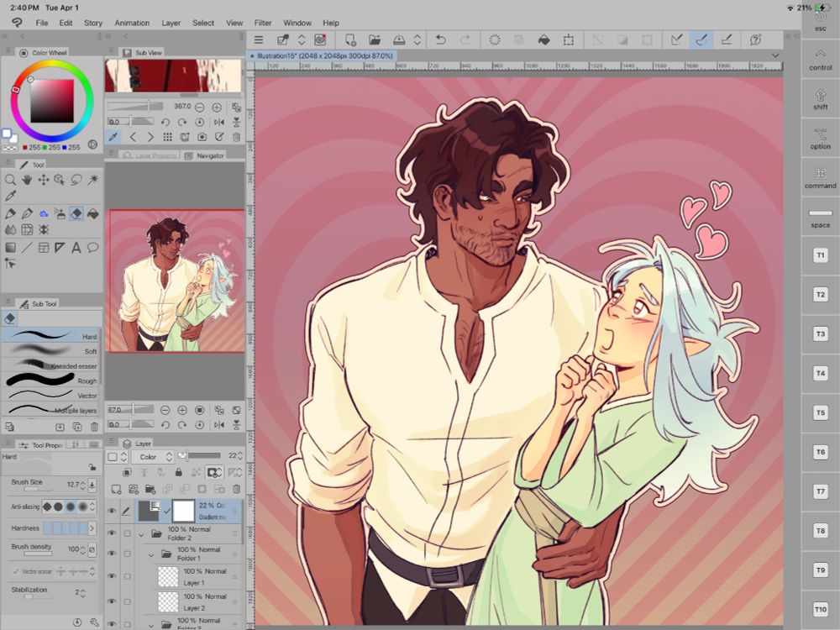This screenshot has height=630, width=840.
Task: Hide Folder 2 with its eye icon
Action: (x=112, y=533)
